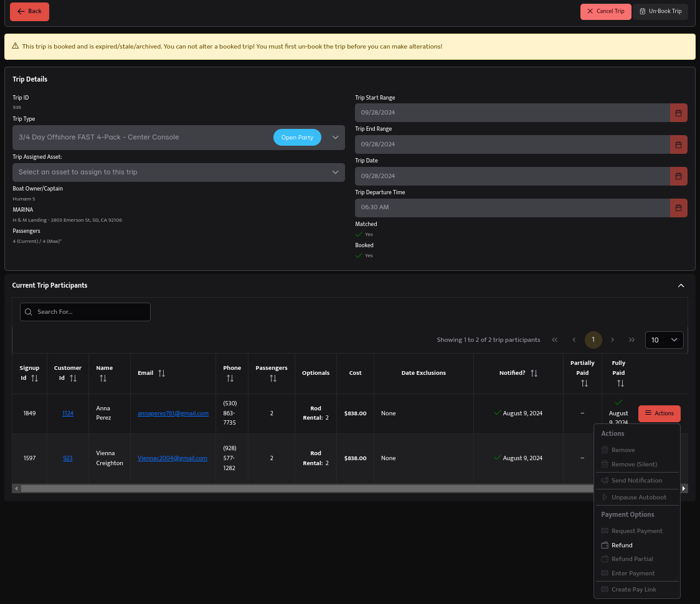The height and width of the screenshot is (604, 700).
Task: Select Request Payment option
Action: pos(637,531)
